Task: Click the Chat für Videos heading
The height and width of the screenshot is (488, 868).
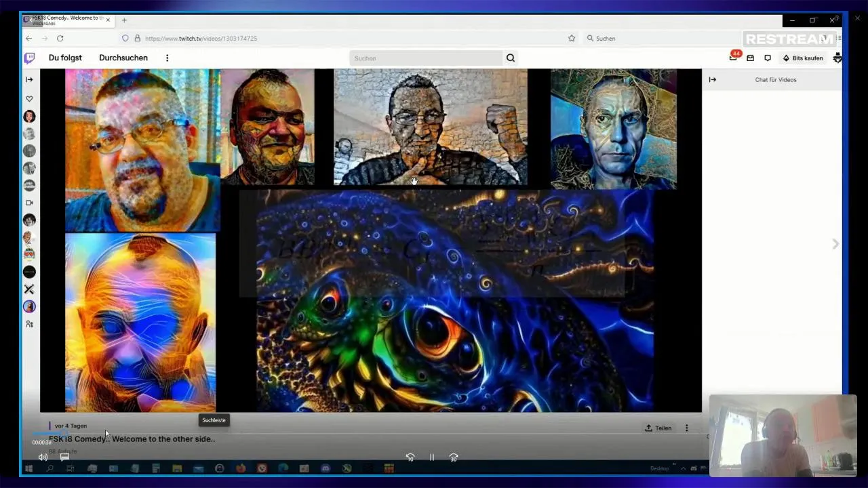Action: click(776, 80)
